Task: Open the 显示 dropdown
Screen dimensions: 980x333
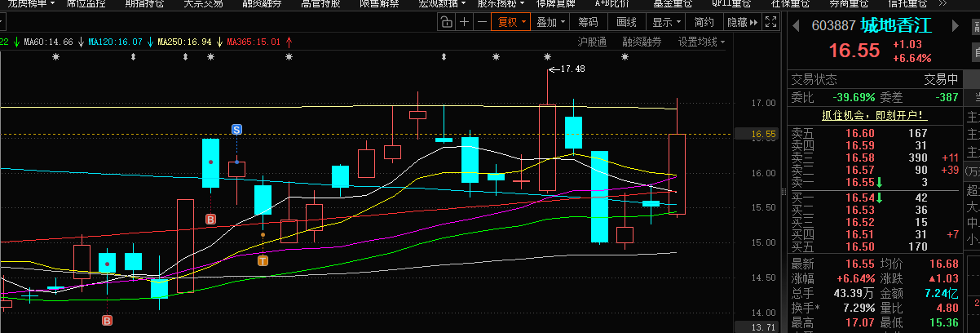Action: click(x=667, y=22)
